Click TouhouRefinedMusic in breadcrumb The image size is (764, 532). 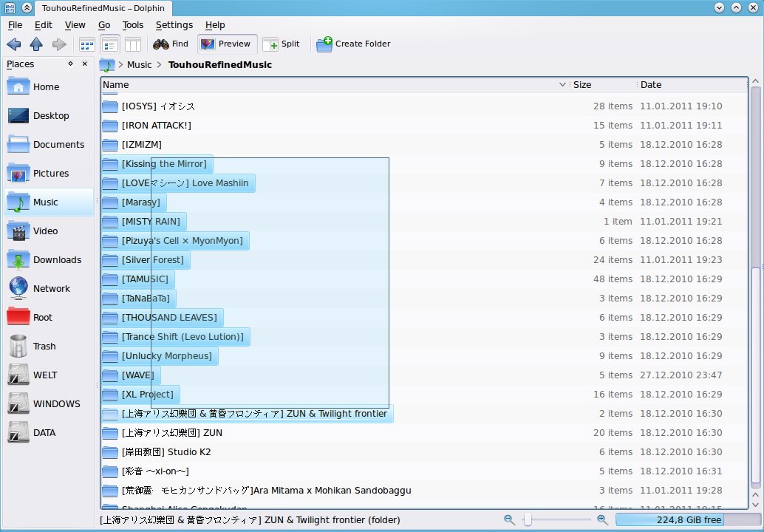(x=219, y=65)
